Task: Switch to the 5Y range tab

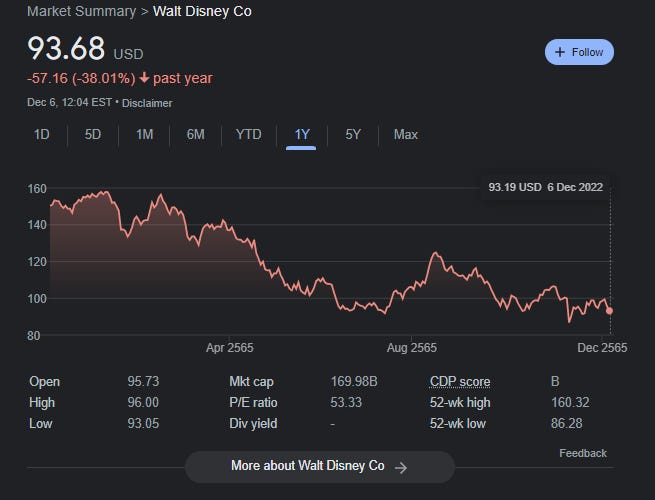Action: tap(353, 135)
